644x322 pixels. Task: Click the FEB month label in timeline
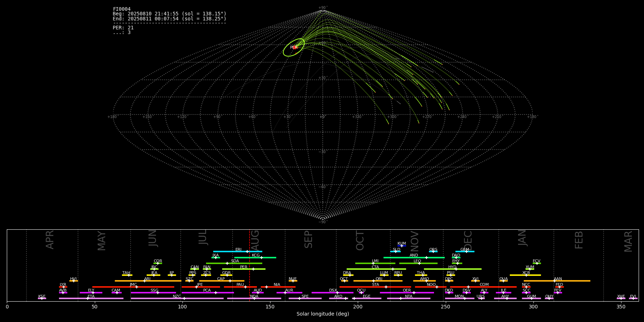579,240
